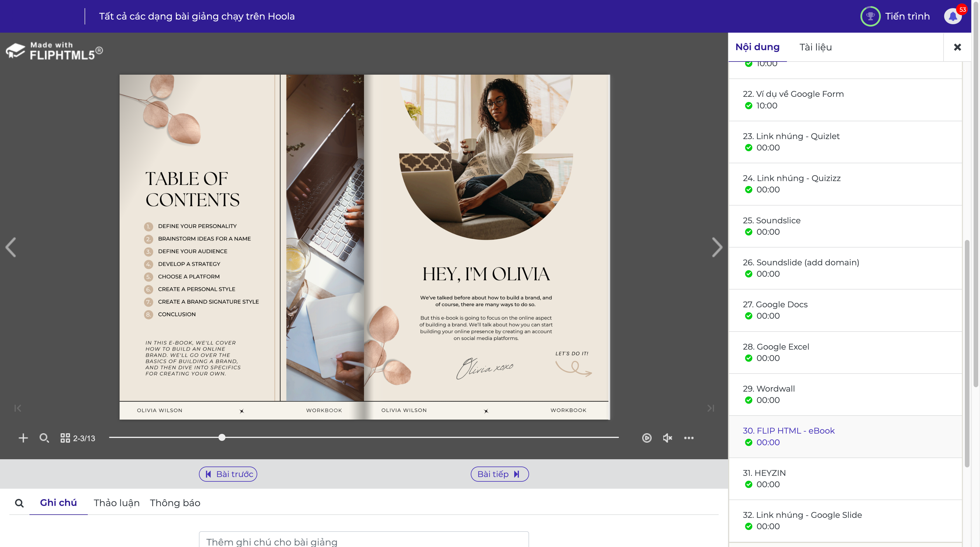This screenshot has width=980, height=547.
Task: Close the content side panel
Action: 957,47
